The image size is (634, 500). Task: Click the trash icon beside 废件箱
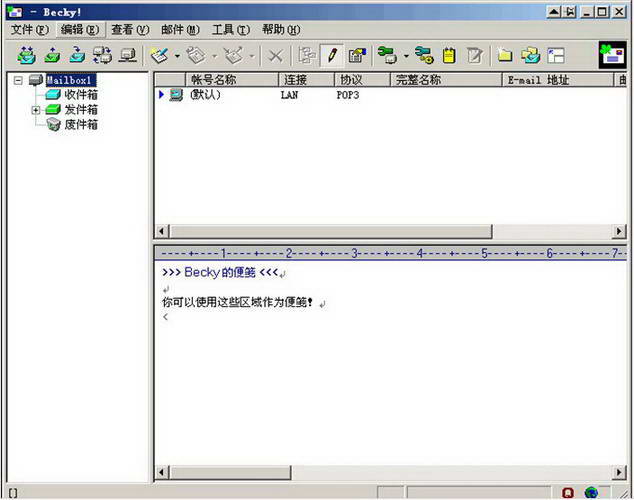(x=53, y=124)
